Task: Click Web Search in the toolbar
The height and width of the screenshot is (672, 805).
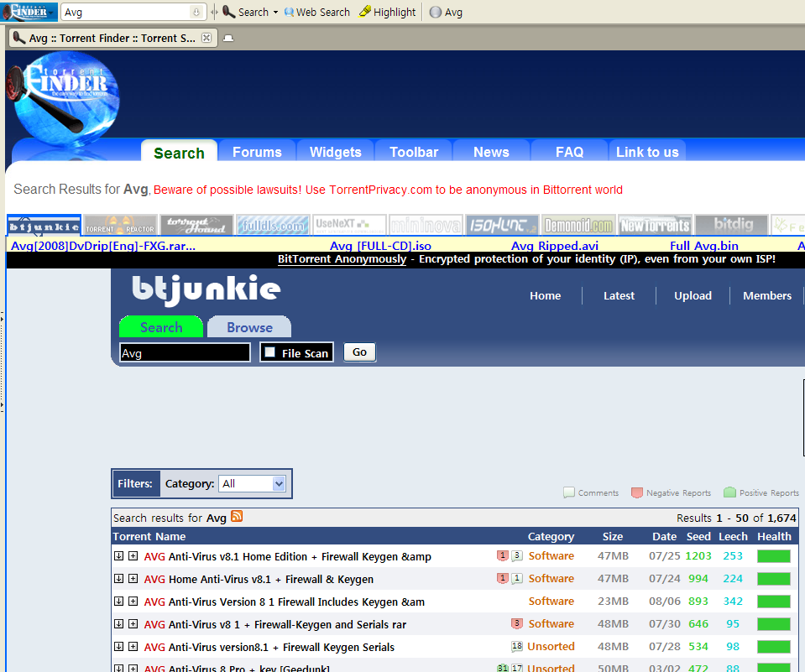Action: point(316,12)
